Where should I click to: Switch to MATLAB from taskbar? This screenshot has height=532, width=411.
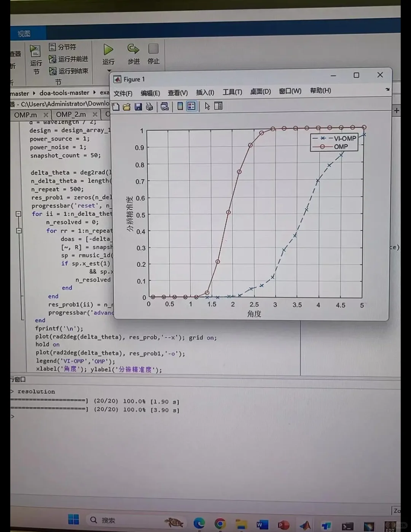pos(304,526)
